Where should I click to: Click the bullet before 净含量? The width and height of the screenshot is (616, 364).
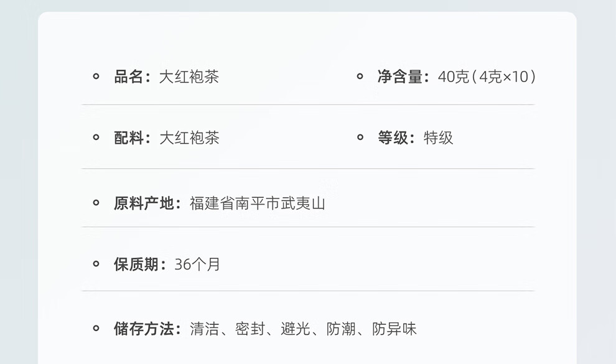[360, 77]
